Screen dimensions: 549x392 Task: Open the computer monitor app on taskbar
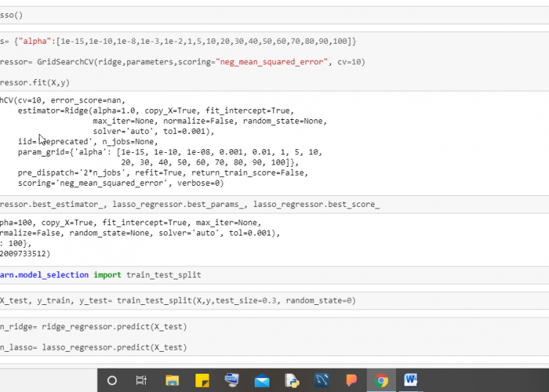(x=232, y=380)
